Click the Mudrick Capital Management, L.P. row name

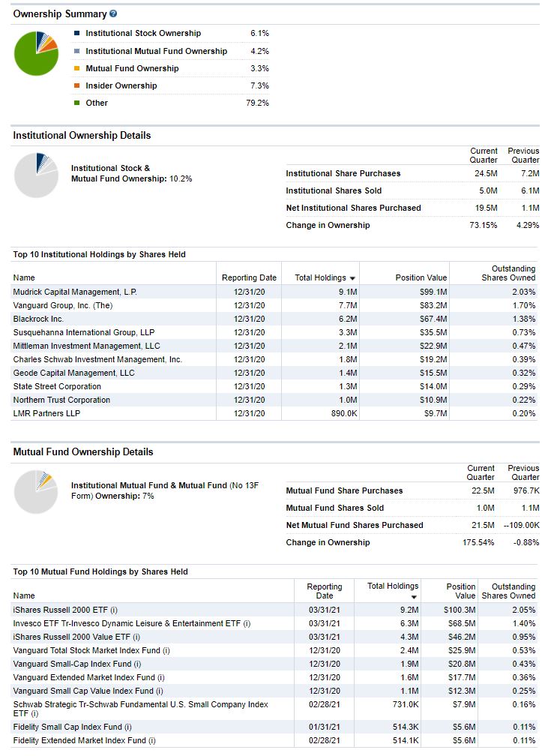coord(75,292)
